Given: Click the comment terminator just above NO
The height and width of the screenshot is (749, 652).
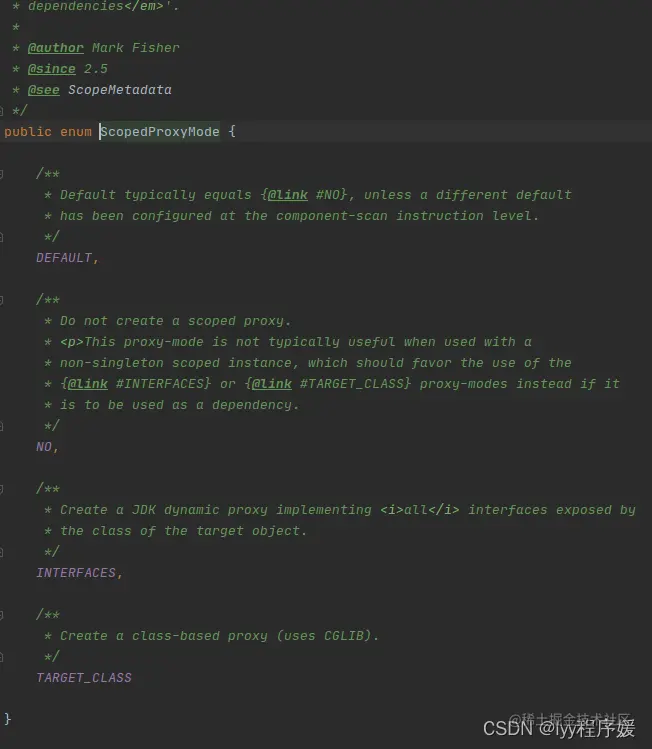Looking at the screenshot, I should 52,426.
